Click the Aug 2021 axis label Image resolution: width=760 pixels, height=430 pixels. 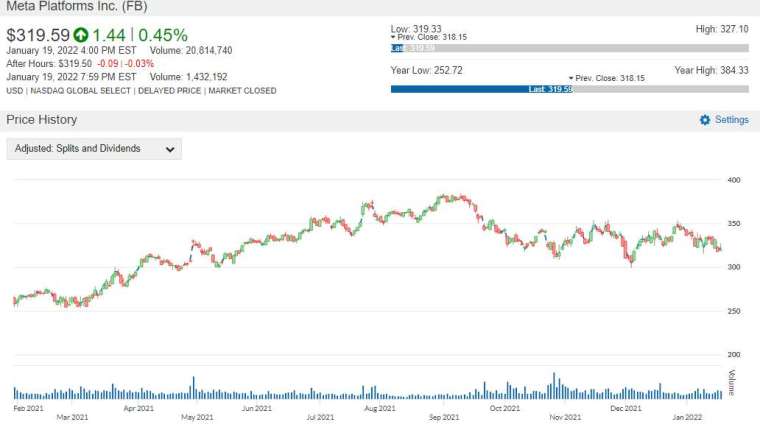point(380,408)
